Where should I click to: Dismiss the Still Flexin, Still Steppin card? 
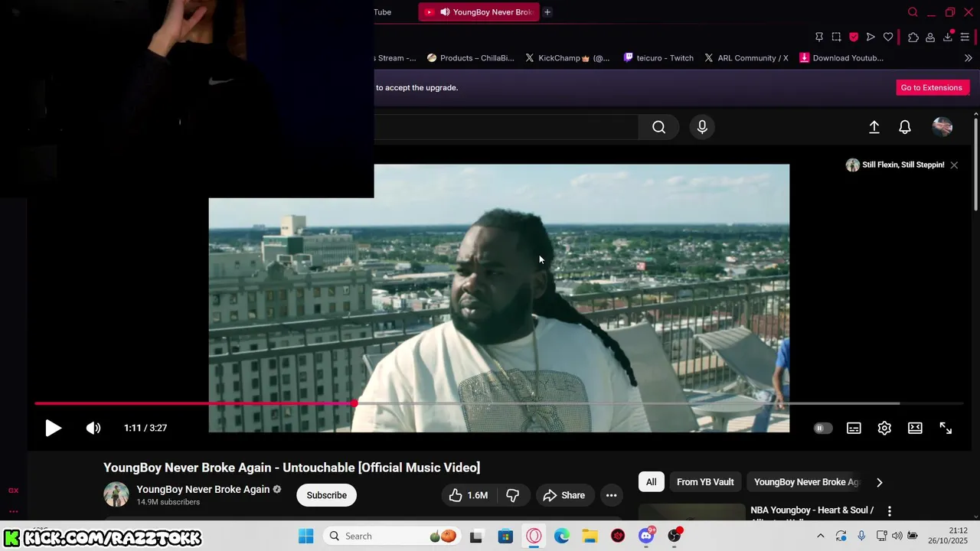(954, 165)
